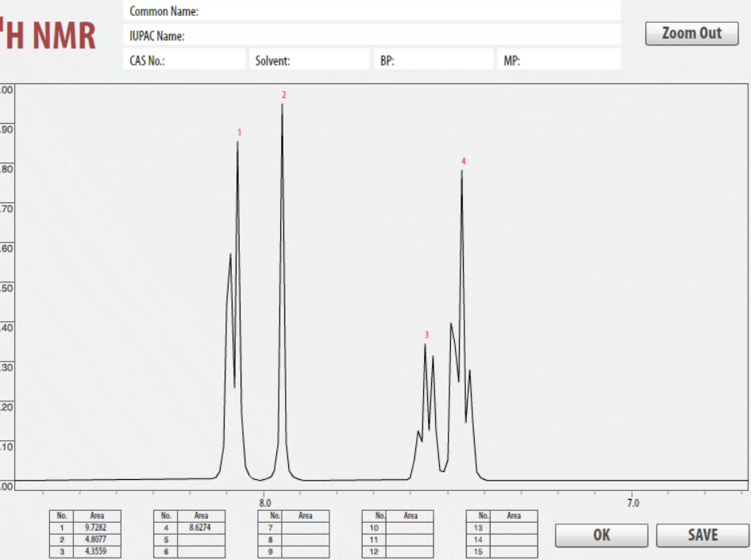The image size is (751, 560).
Task: Click the Zoom Out button
Action: 691,33
